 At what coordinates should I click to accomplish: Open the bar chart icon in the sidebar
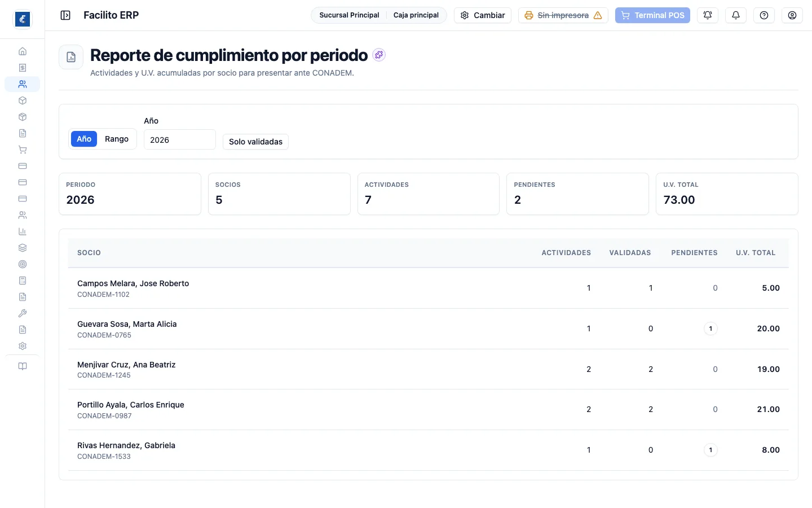[x=23, y=231]
